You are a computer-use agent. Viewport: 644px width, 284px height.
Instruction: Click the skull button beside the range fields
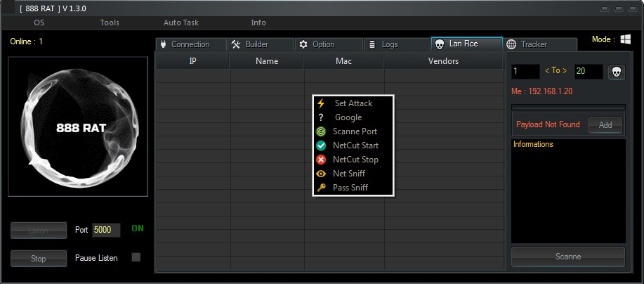[x=617, y=72]
